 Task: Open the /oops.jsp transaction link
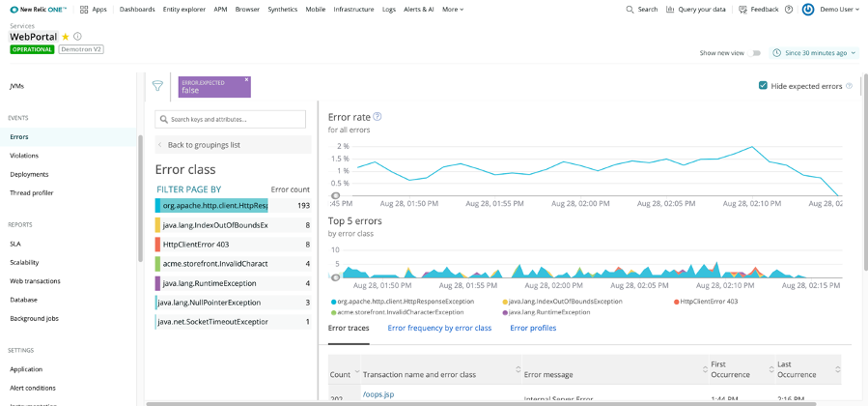[x=378, y=394]
